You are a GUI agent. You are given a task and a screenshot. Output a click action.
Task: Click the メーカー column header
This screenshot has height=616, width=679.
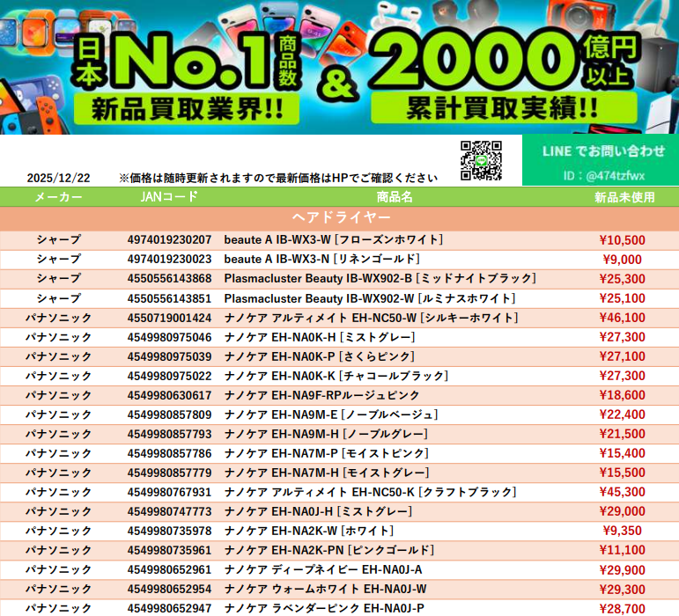(x=58, y=197)
